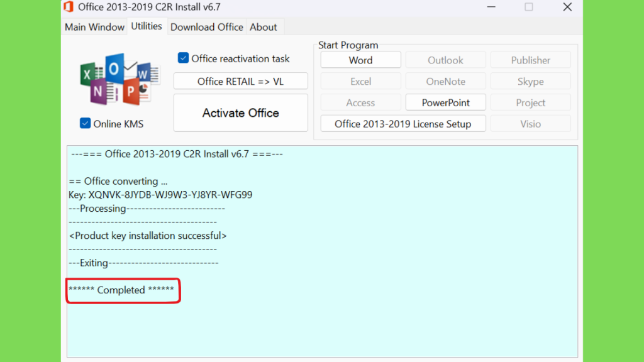Image resolution: width=644 pixels, height=362 pixels.
Task: Click '== Office converting ...' log line
Action: (118, 181)
